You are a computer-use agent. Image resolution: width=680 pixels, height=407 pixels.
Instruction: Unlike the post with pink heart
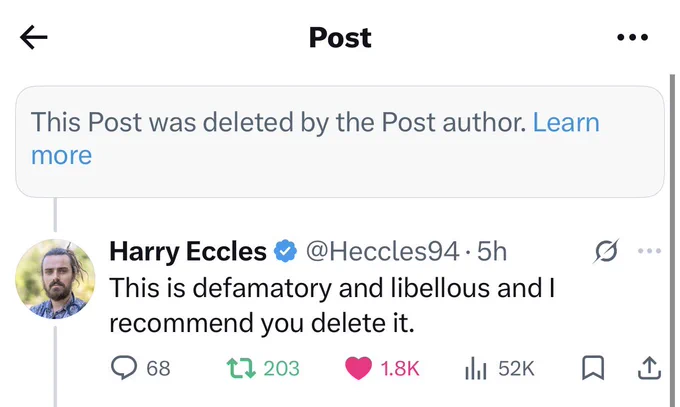coord(358,368)
